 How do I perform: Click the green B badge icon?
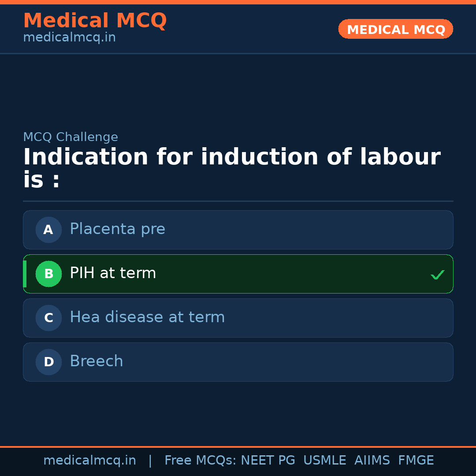[48, 274]
